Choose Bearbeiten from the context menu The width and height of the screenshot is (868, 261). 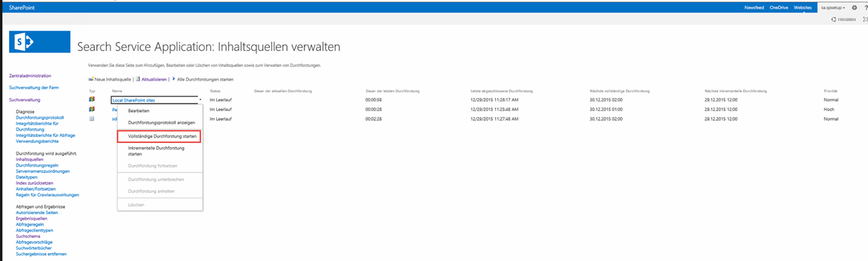[x=139, y=111]
